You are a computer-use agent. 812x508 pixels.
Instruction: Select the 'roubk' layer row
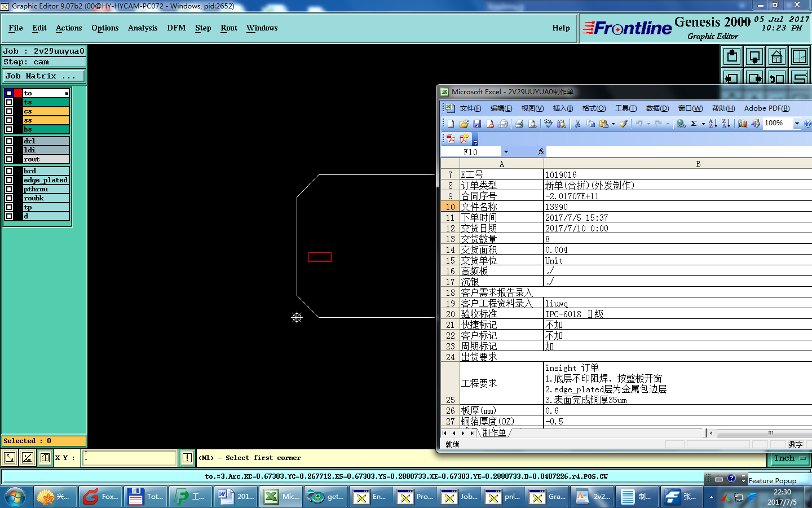[x=46, y=198]
